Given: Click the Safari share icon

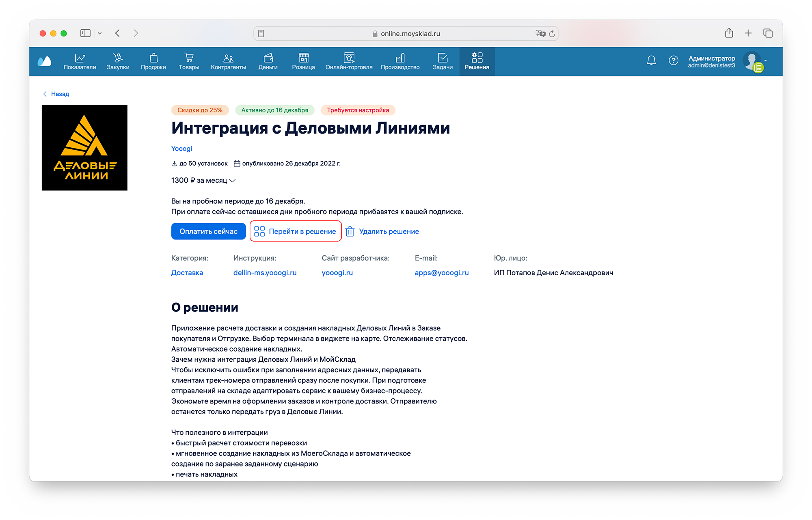Looking at the screenshot, I should [x=729, y=33].
